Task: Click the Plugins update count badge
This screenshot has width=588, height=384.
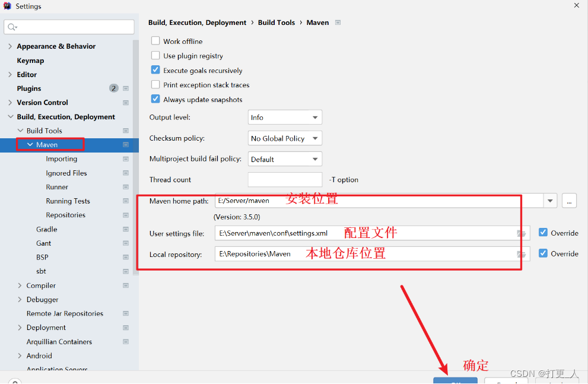Action: click(114, 88)
